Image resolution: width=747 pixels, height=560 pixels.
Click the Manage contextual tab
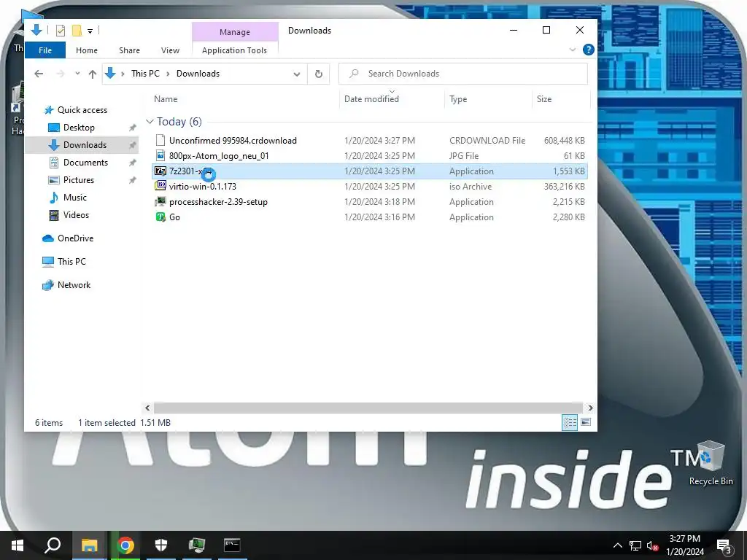click(x=235, y=32)
